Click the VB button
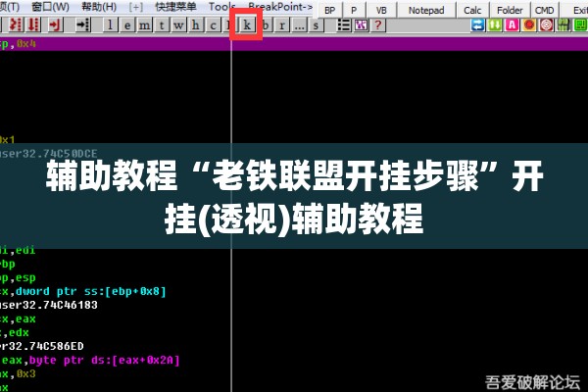 pyautogui.click(x=381, y=10)
